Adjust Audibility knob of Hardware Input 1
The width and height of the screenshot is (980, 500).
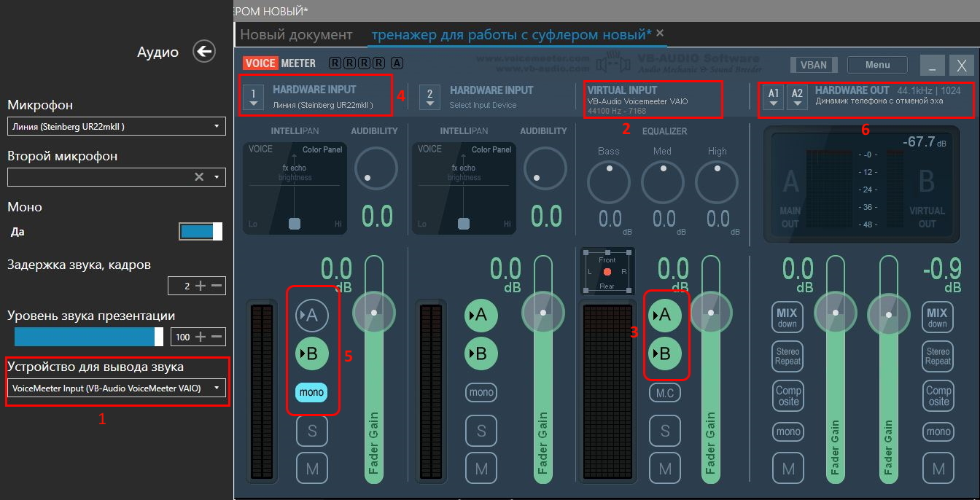(376, 168)
